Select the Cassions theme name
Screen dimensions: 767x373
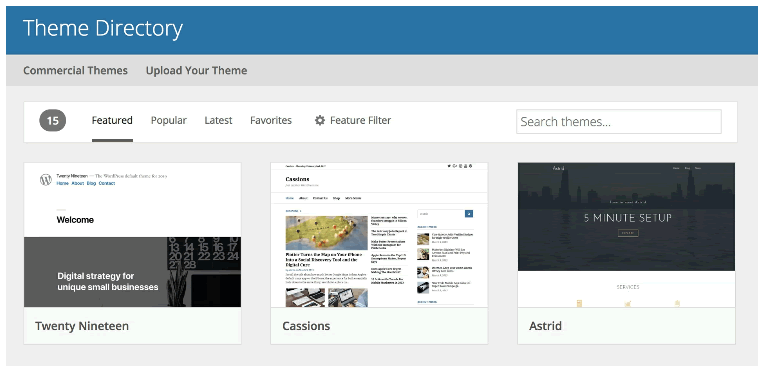point(306,326)
